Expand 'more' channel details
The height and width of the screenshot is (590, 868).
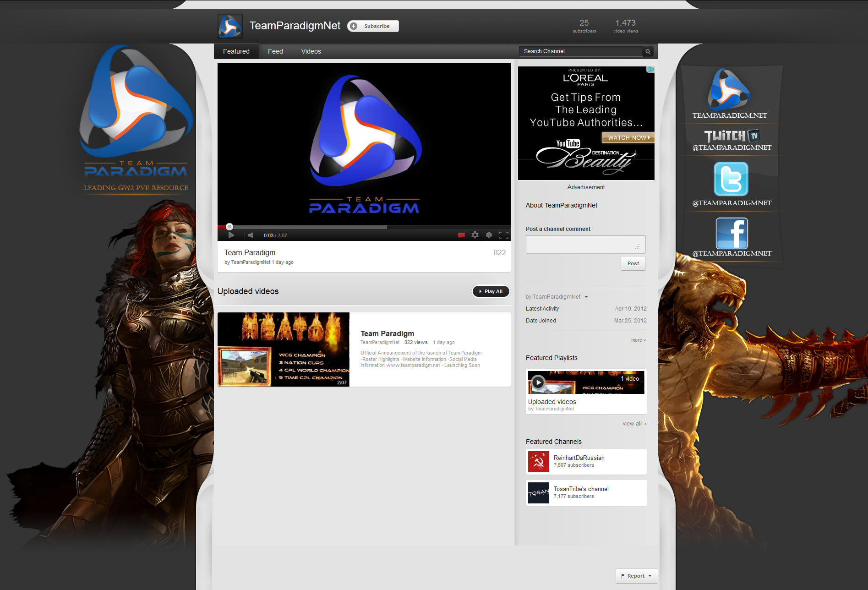pyautogui.click(x=638, y=340)
